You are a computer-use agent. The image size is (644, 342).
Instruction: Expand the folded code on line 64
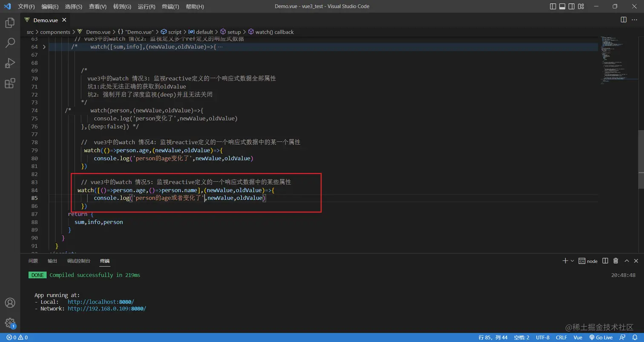[44, 46]
